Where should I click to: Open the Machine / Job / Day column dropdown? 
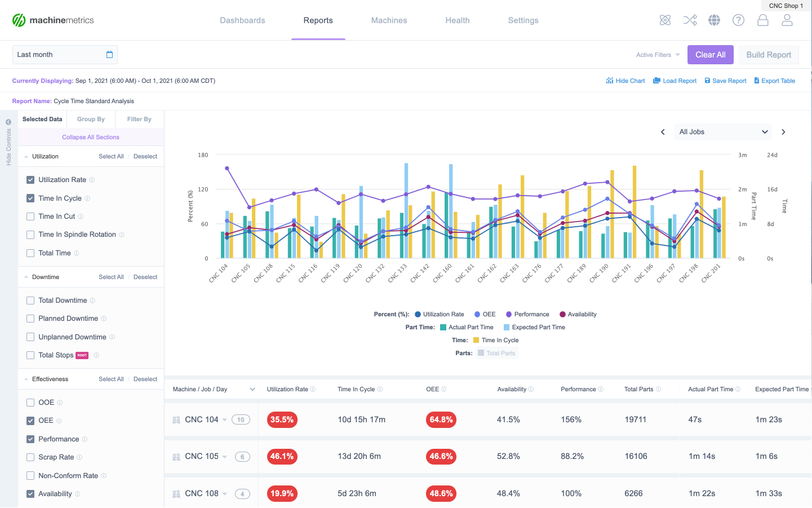click(x=252, y=389)
